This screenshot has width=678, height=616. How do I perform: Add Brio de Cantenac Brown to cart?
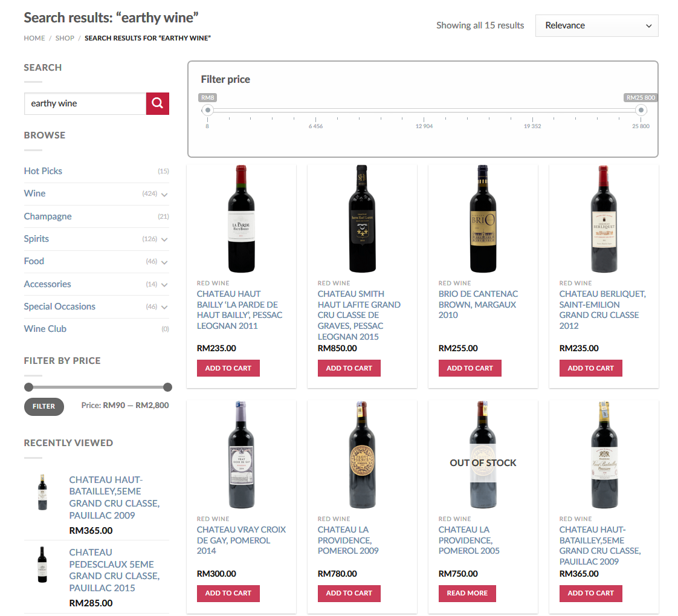[470, 368]
